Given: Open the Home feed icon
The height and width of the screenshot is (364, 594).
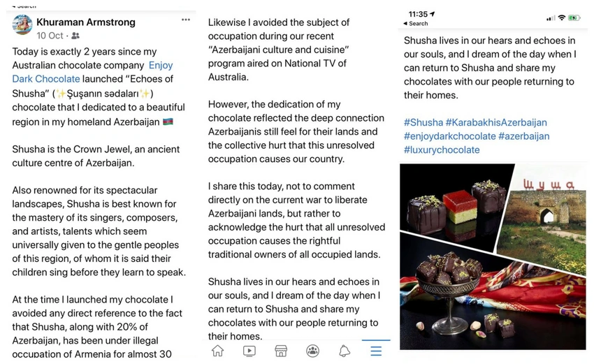Looking at the screenshot, I should coord(217,351).
